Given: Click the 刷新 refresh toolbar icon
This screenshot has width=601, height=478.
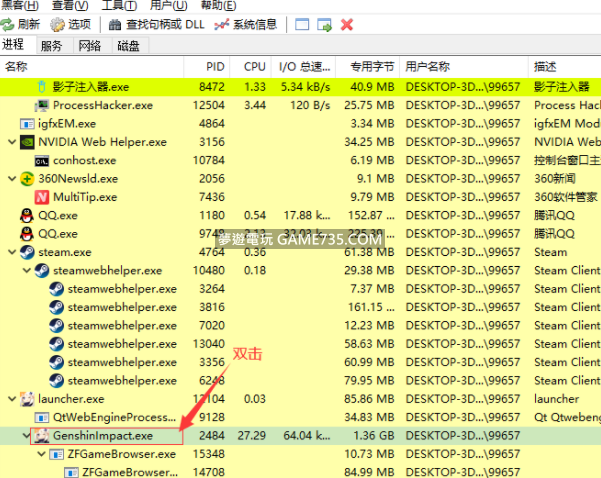Looking at the screenshot, I should pos(21,24).
